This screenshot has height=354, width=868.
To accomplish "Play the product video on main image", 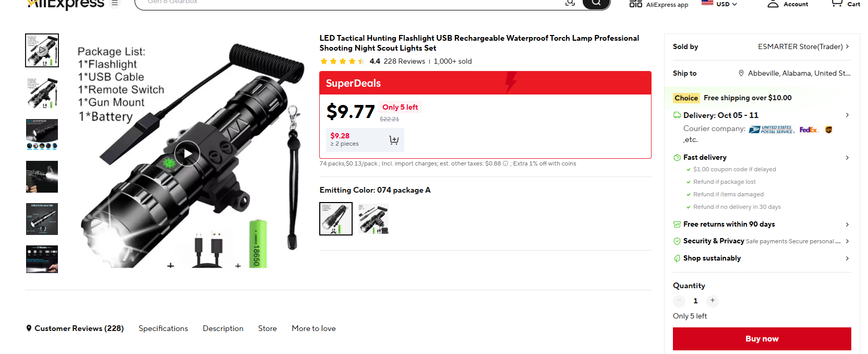I will [x=187, y=154].
